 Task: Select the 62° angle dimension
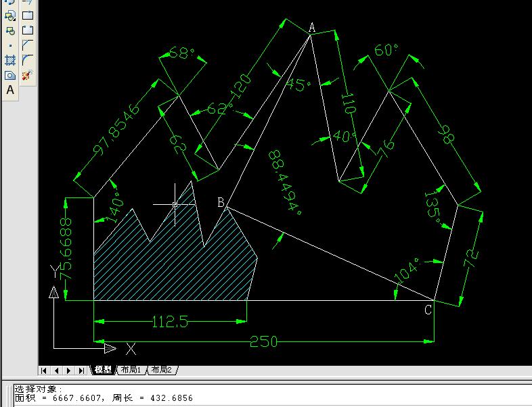(220, 109)
